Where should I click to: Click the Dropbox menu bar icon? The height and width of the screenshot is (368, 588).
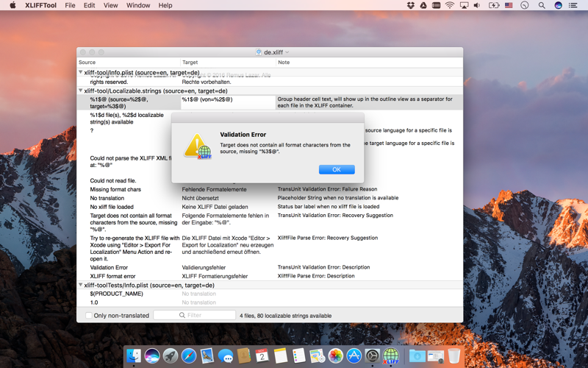click(x=411, y=5)
